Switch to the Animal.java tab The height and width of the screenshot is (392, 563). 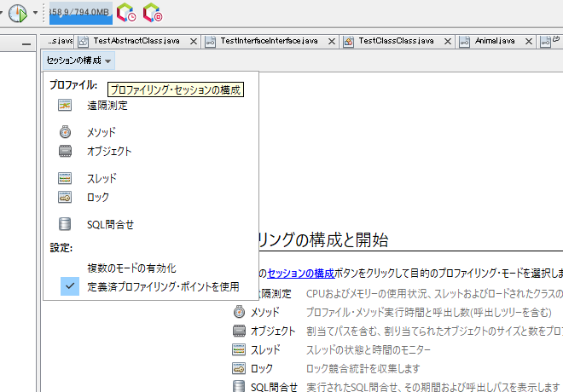pyautogui.click(x=495, y=41)
